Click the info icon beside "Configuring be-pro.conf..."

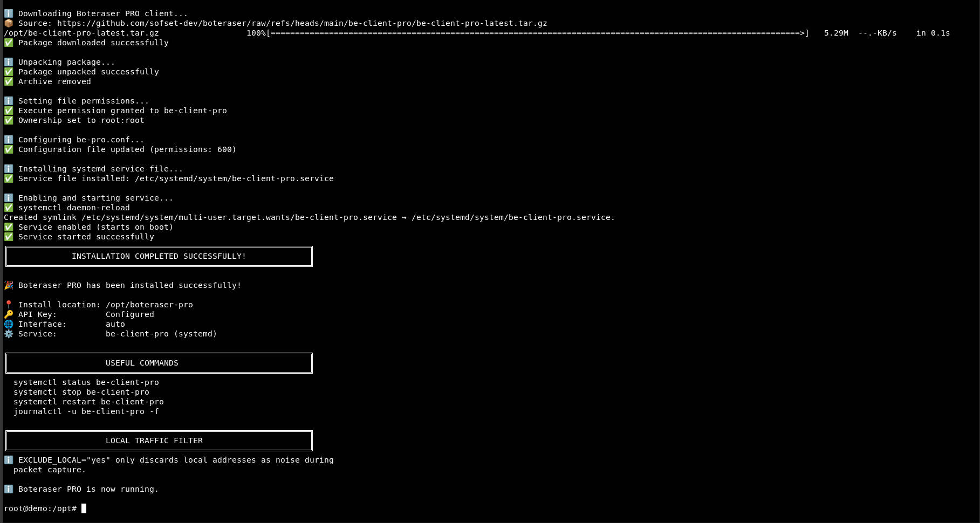coord(9,140)
